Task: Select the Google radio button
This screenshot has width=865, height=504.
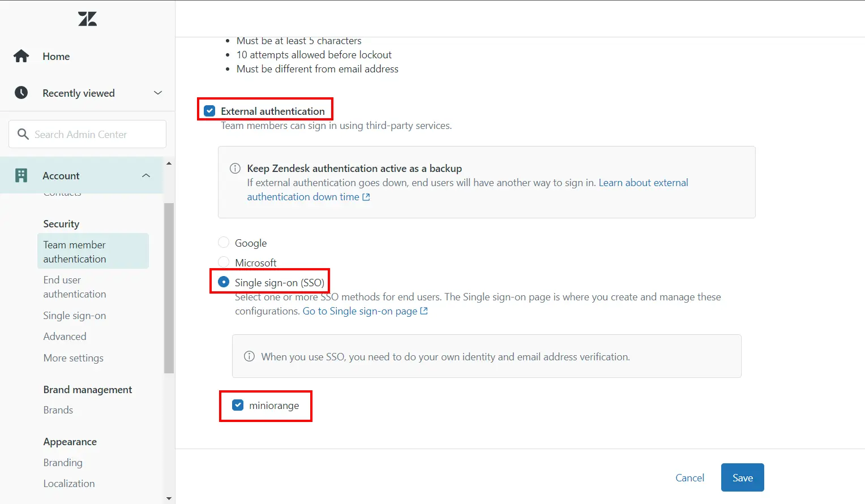Action: (224, 242)
